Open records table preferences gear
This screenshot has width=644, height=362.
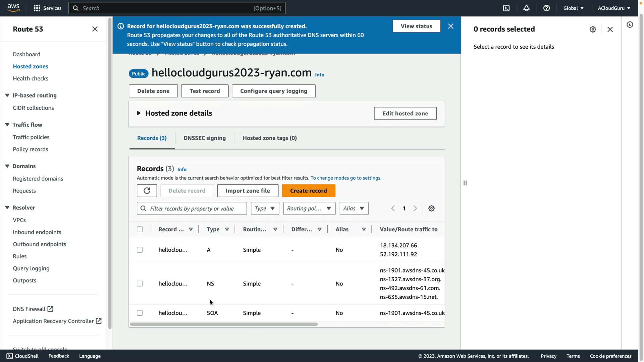click(x=431, y=208)
